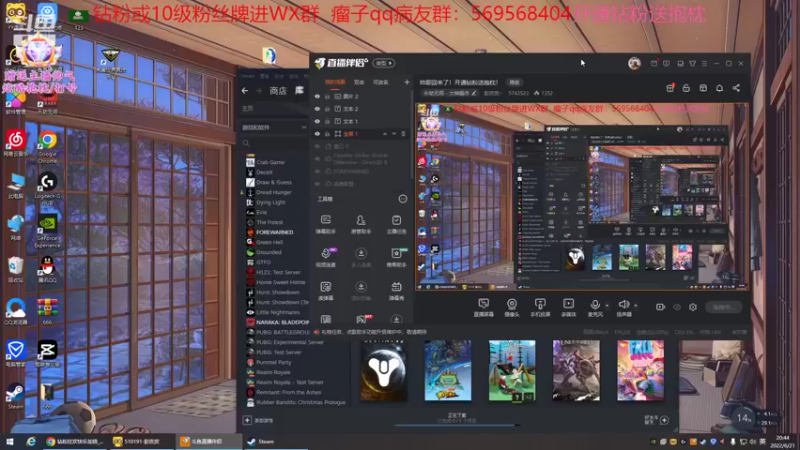Toggle visibility of the 文本 1 source
800x450 pixels.
[x=317, y=121]
